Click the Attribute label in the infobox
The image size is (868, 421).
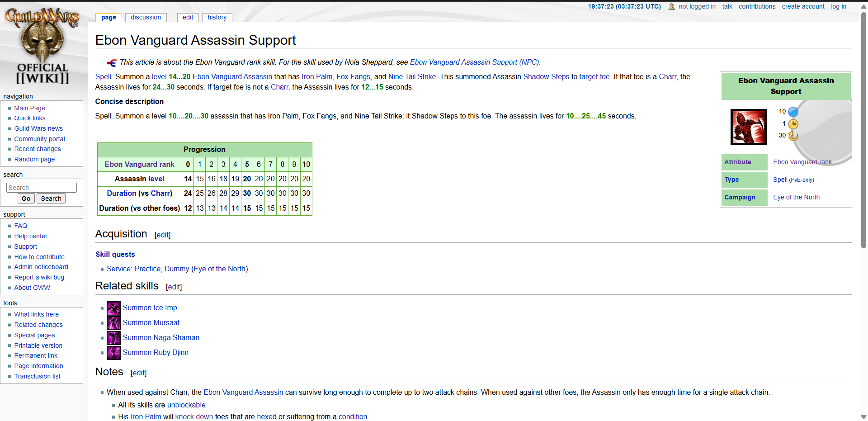[737, 162]
